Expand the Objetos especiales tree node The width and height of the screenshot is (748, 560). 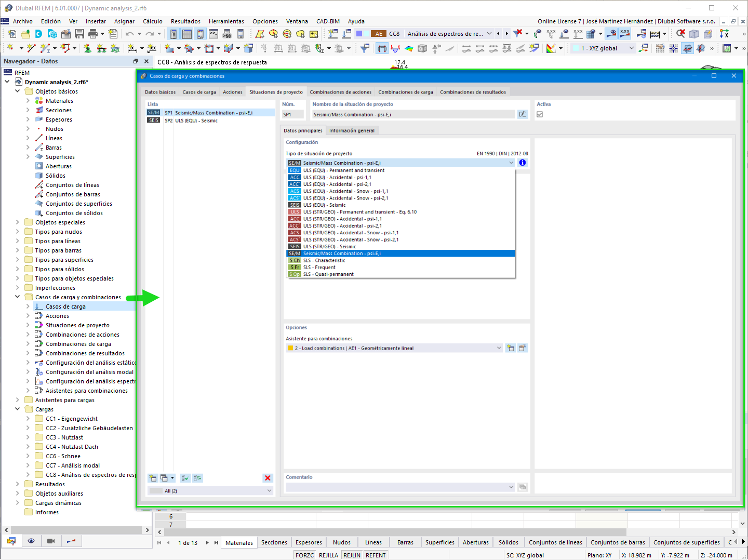(18, 222)
